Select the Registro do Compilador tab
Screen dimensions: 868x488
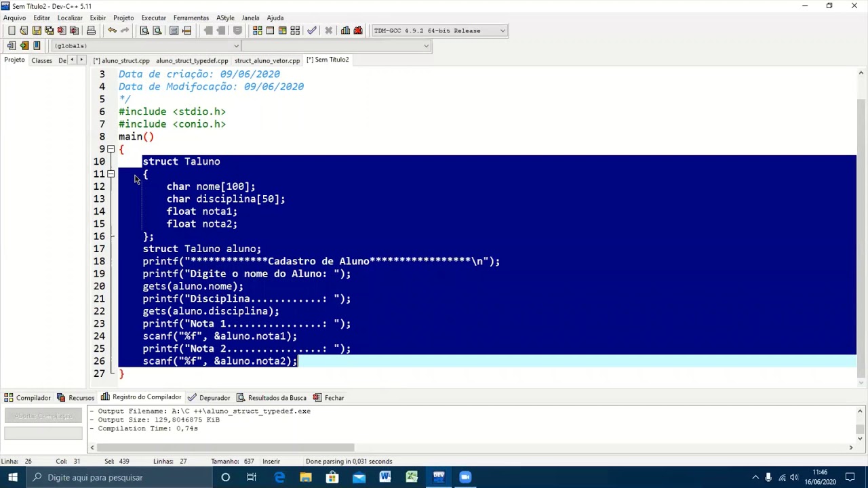(141, 397)
